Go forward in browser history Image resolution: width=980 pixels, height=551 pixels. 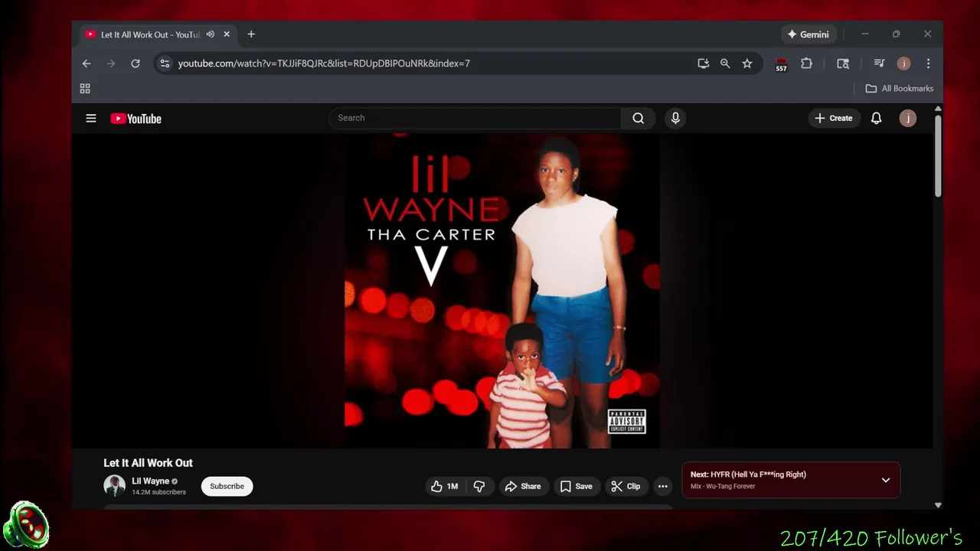pos(110,64)
